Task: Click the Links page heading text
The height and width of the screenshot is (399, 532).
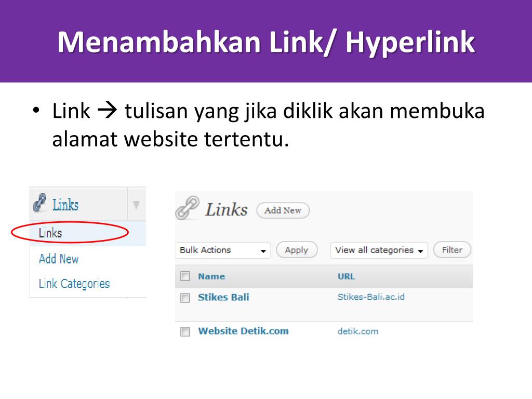Action: tap(227, 209)
